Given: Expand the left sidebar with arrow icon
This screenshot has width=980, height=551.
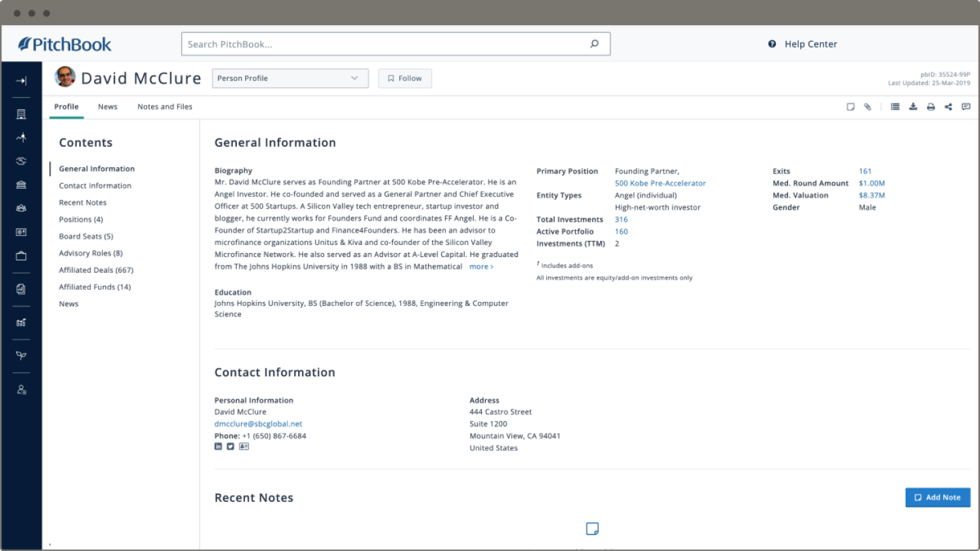Looking at the screenshot, I should [x=21, y=81].
